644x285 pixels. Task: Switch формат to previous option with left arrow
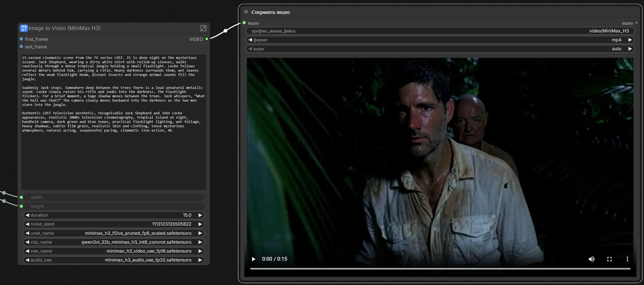(250, 40)
